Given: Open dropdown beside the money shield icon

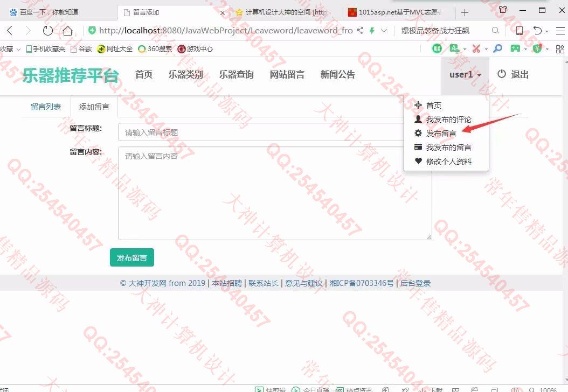Looking at the screenshot, I should point(547,49).
